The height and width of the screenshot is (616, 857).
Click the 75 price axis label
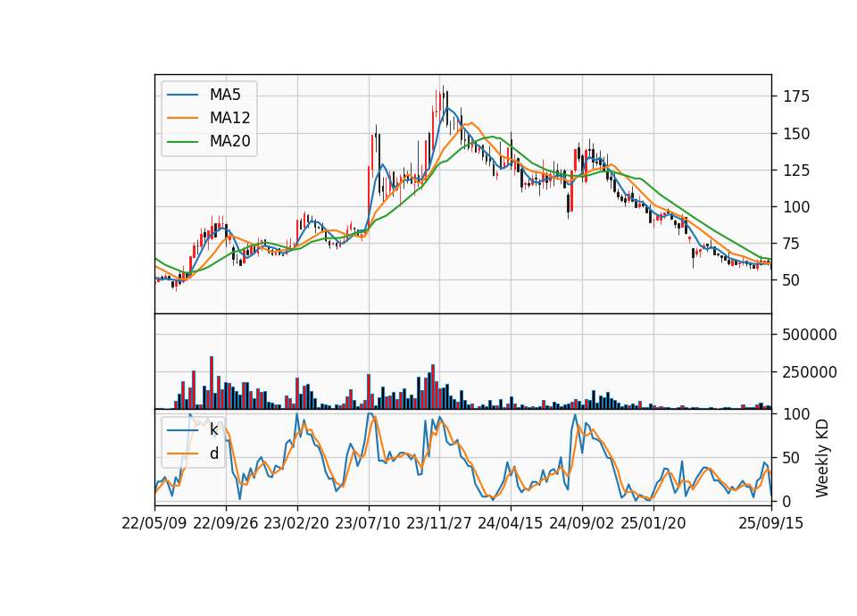pyautogui.click(x=792, y=244)
